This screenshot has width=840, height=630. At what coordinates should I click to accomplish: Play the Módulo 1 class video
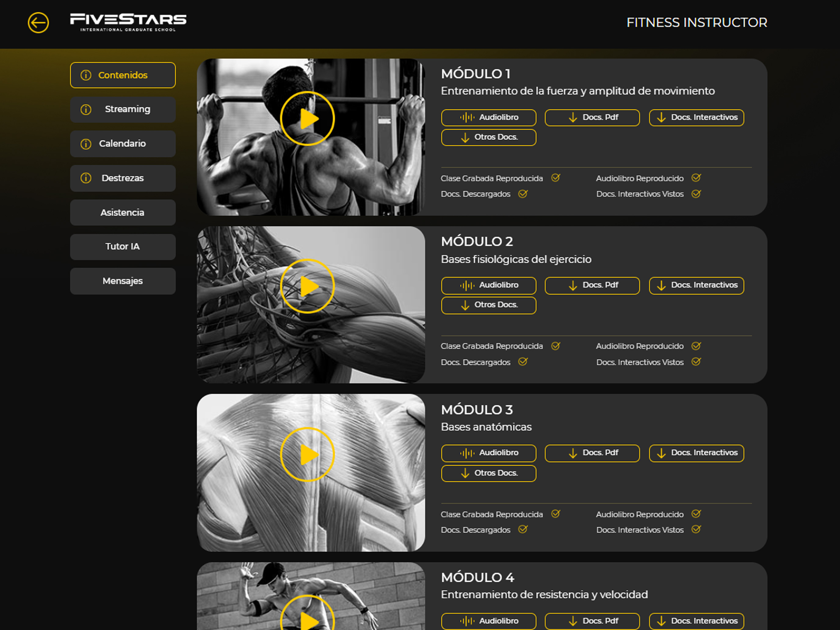click(307, 118)
